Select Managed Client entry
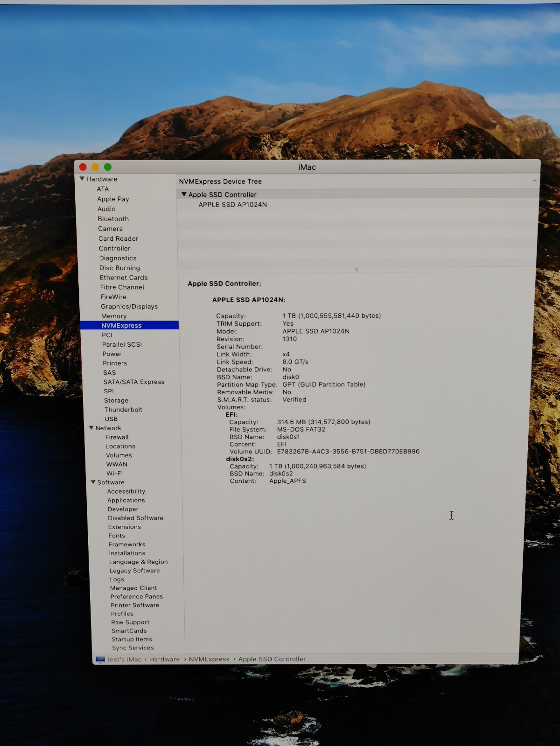 click(133, 588)
